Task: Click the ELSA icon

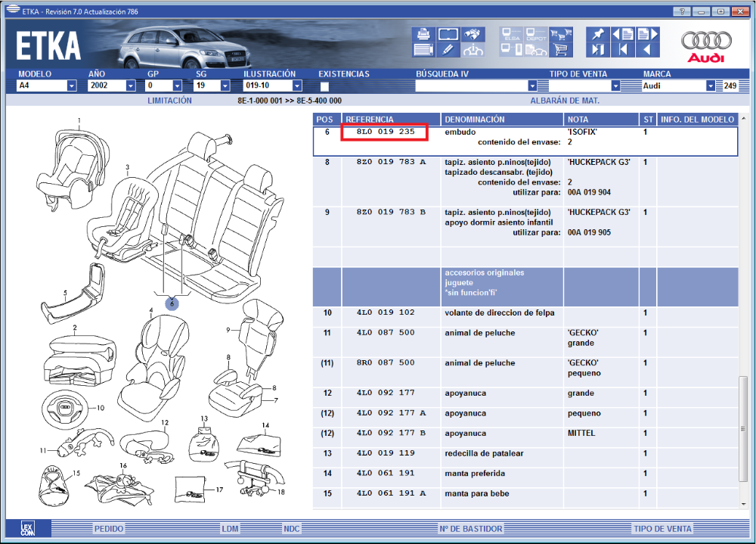Action: [x=512, y=34]
